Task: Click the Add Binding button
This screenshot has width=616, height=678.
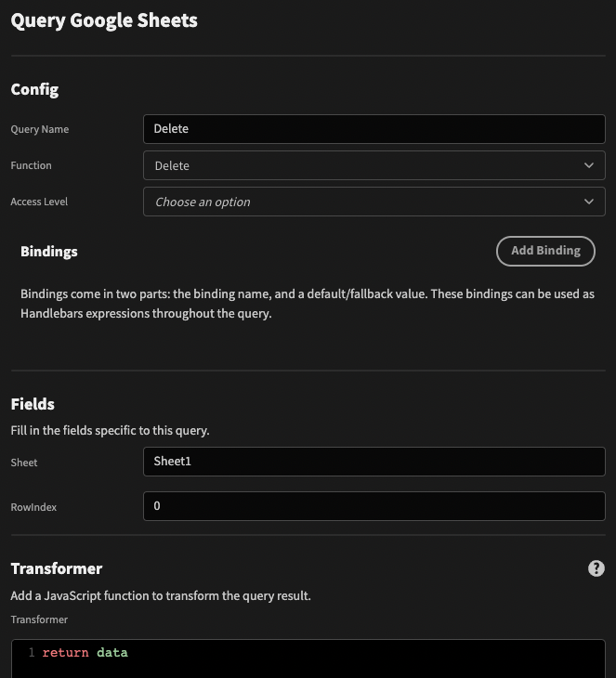Action: click(545, 251)
